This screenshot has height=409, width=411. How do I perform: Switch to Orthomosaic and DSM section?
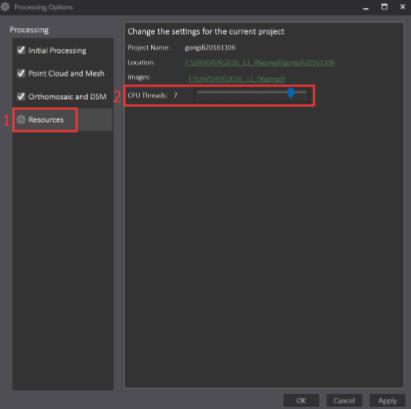67,97
